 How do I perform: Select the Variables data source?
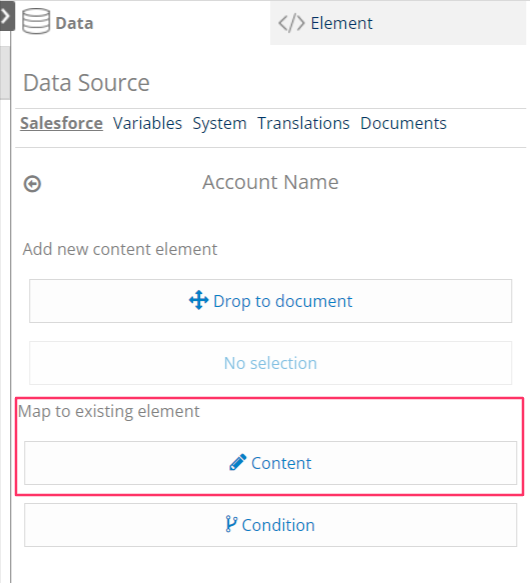(147, 123)
